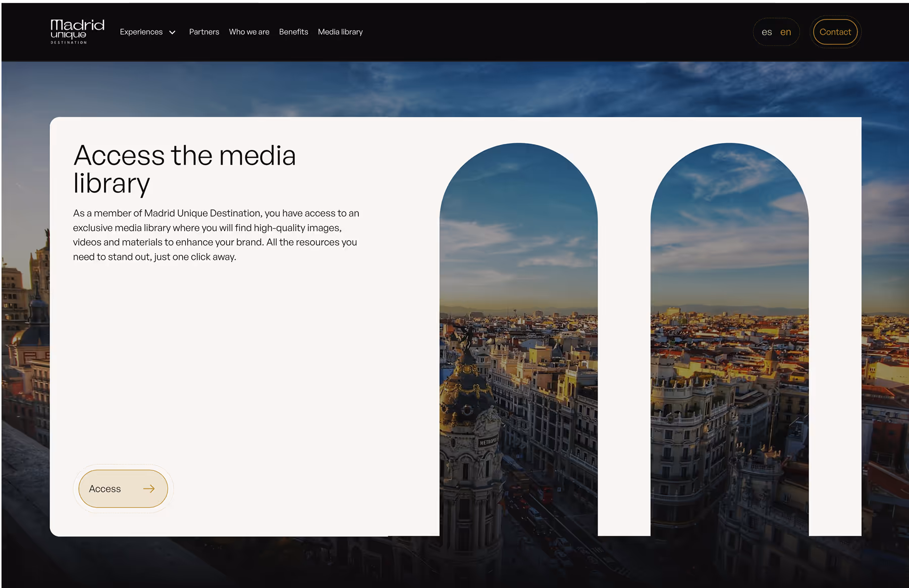The width and height of the screenshot is (909, 588).
Task: Navigate to Media library
Action: [x=340, y=32]
